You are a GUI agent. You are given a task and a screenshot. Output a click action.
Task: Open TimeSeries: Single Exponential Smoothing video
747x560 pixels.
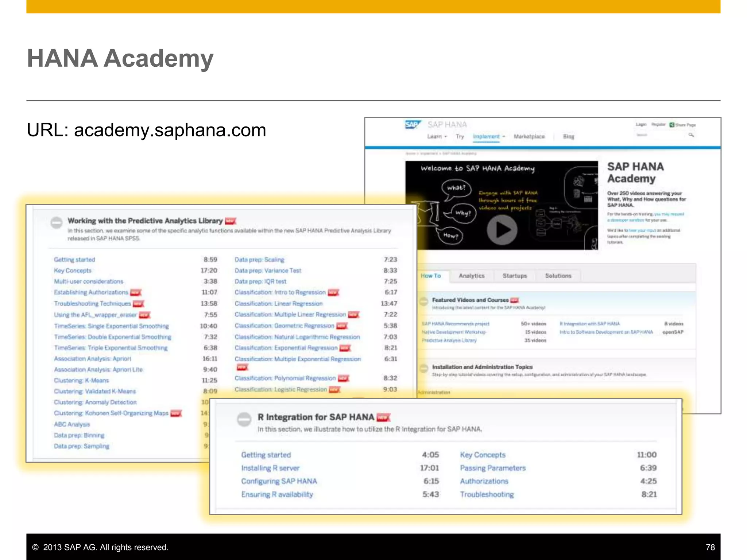[x=111, y=326]
